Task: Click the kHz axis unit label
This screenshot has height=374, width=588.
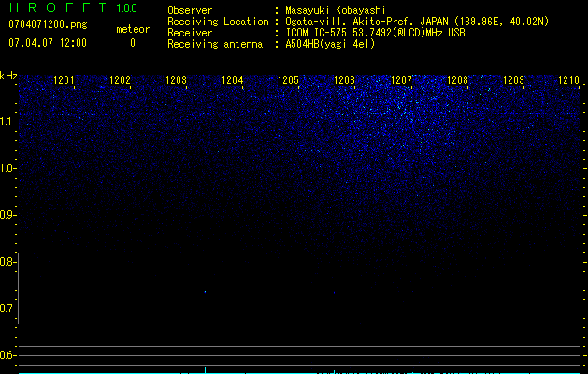Action: click(x=8, y=76)
